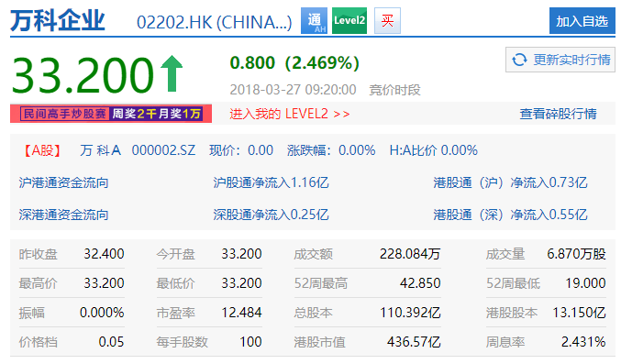Click 最低价 value 33.200
621x364 pixels.
(241, 283)
